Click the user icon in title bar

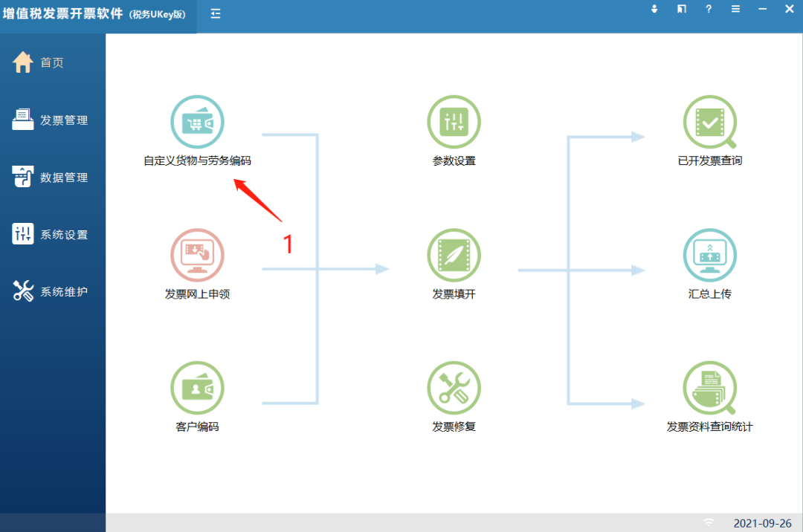(654, 9)
